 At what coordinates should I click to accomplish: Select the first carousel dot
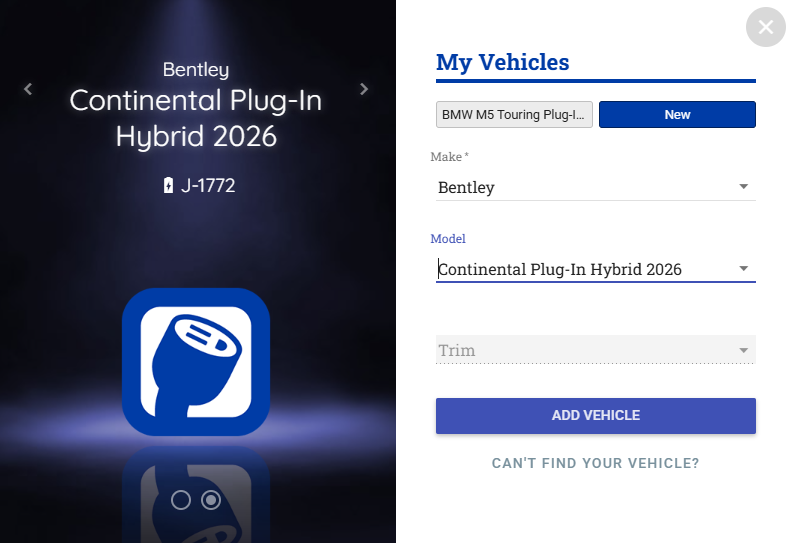pos(181,500)
